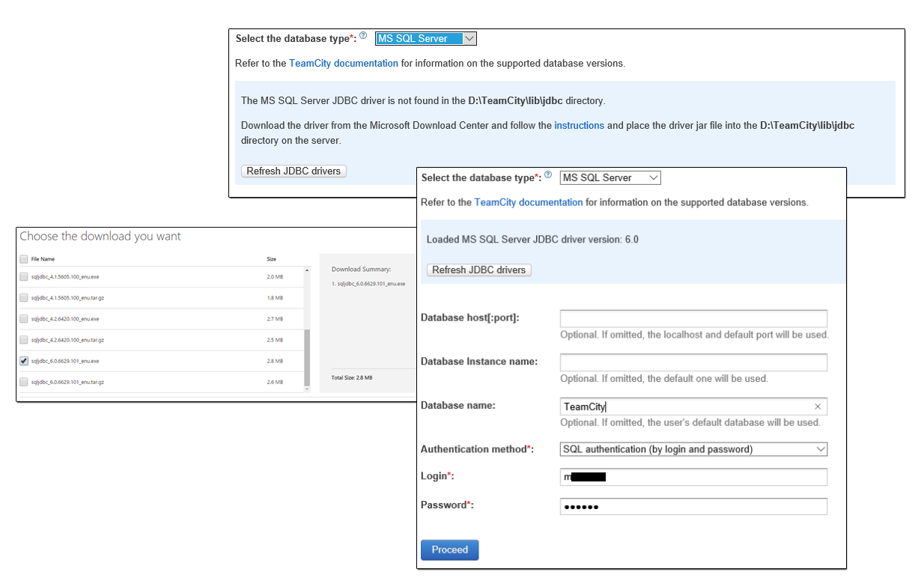The image size is (924, 587).
Task: Open TeamCity documentation link in front panel
Action: [529, 202]
